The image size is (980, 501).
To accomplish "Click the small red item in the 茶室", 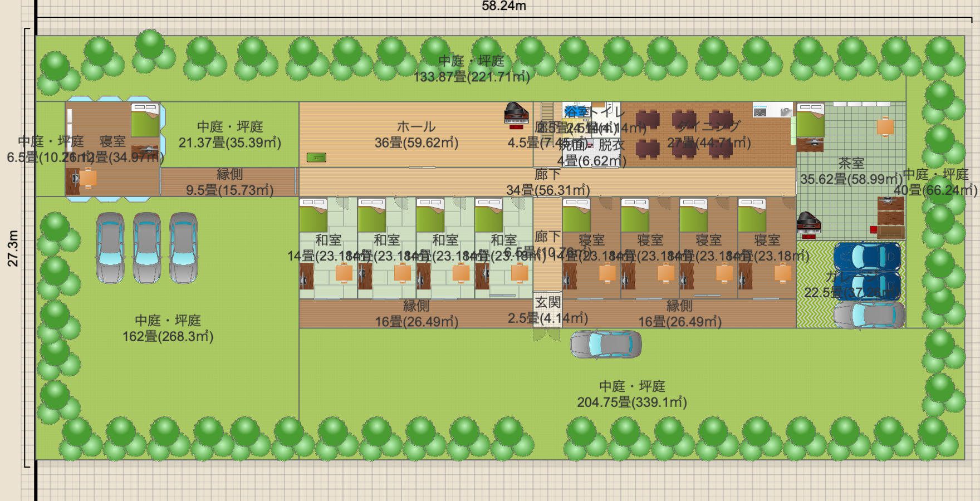I will click(874, 229).
